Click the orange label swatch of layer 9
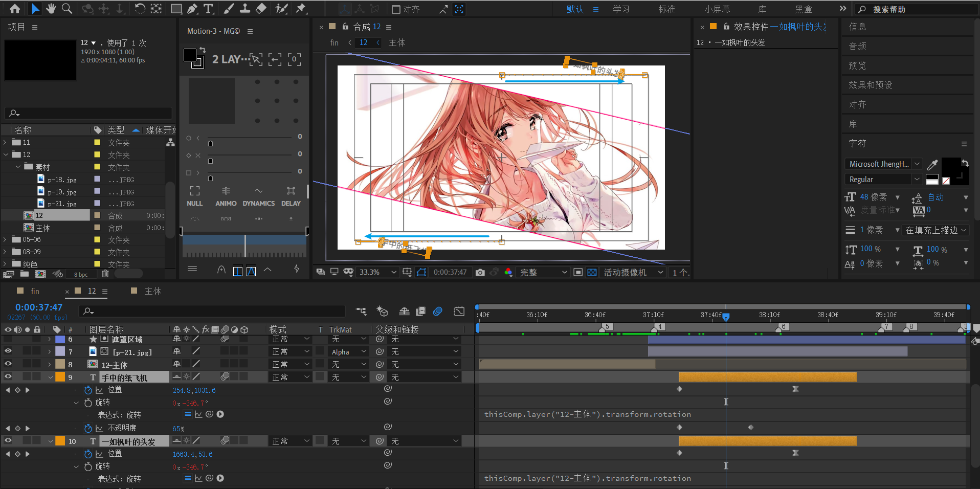 [x=60, y=377]
